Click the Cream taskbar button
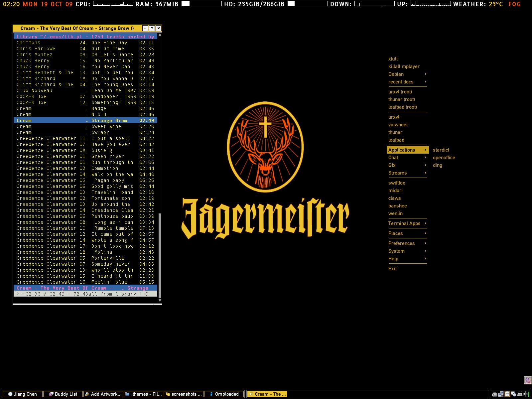 (x=267, y=394)
